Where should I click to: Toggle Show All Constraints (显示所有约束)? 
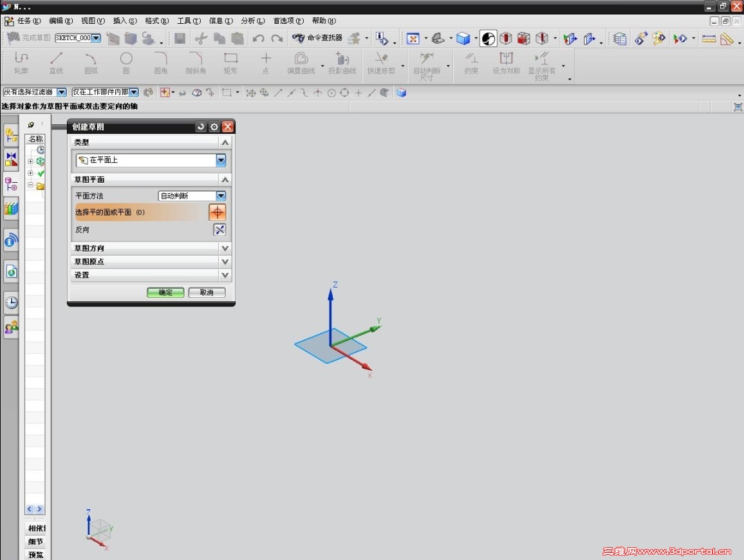click(x=541, y=66)
